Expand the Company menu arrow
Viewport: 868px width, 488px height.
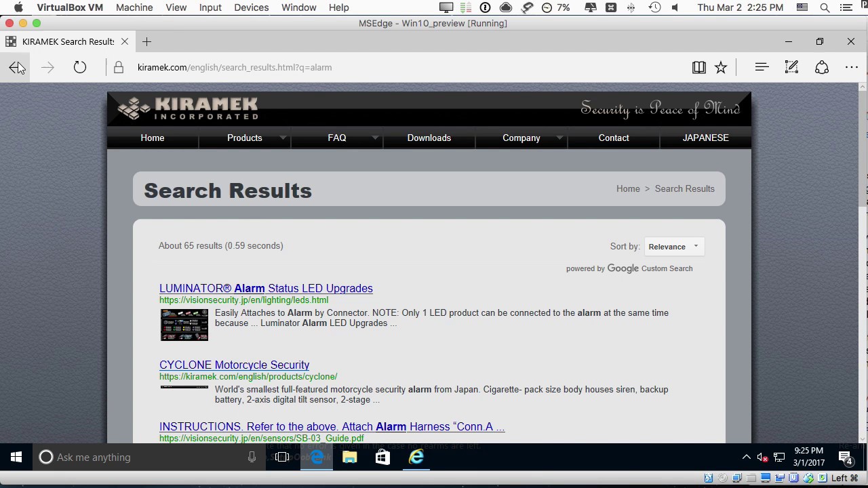(559, 138)
